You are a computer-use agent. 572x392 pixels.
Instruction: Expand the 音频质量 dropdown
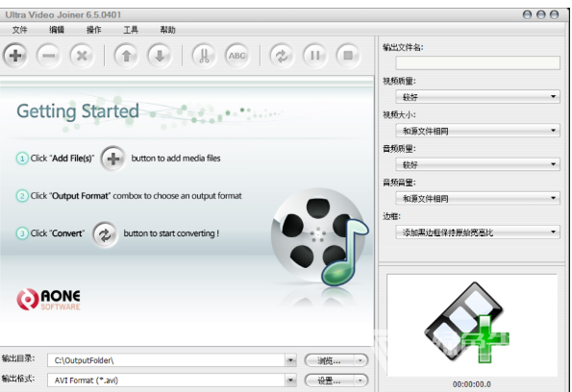478,164
